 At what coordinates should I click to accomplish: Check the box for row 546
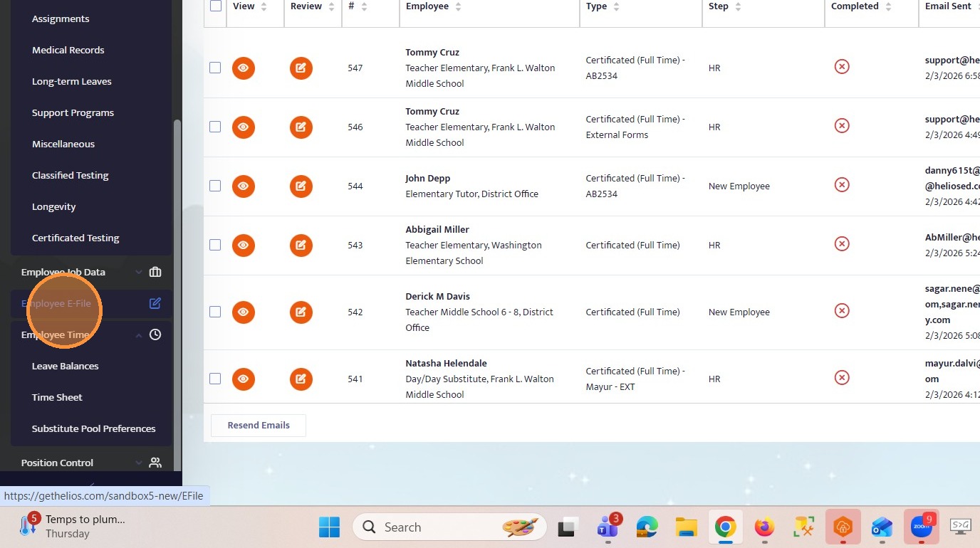click(215, 127)
